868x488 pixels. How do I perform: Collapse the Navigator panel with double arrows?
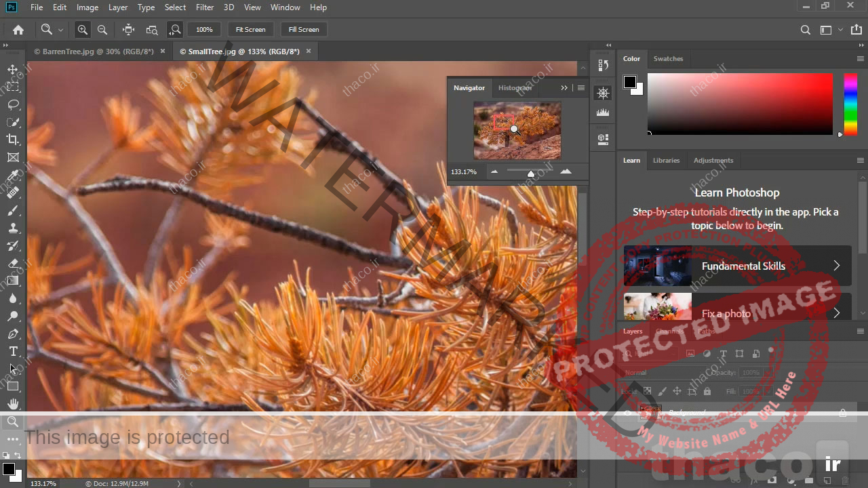tap(564, 88)
